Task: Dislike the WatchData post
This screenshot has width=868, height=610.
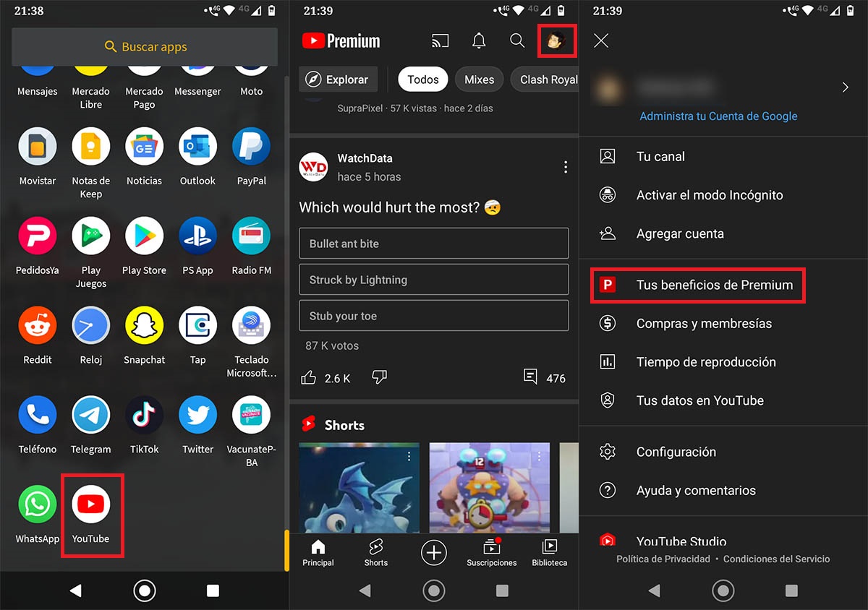Action: click(379, 377)
